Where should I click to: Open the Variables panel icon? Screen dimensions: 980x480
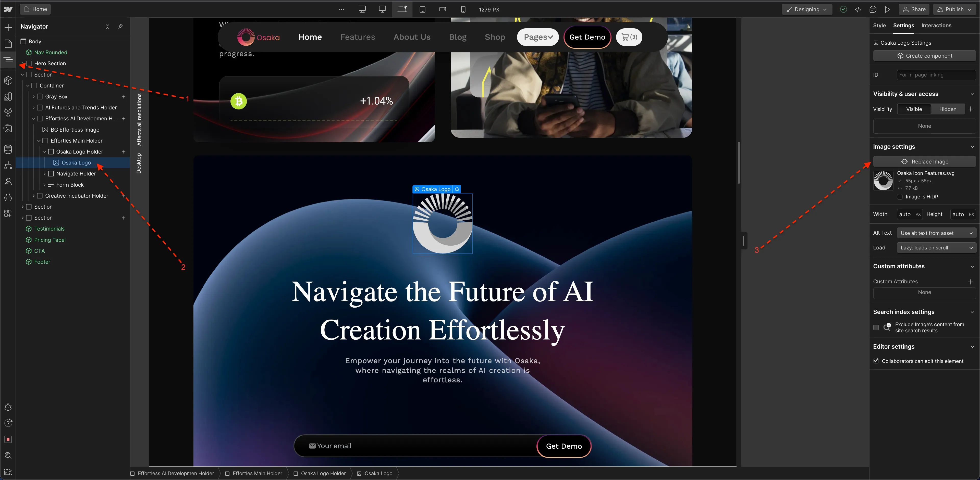click(8, 96)
